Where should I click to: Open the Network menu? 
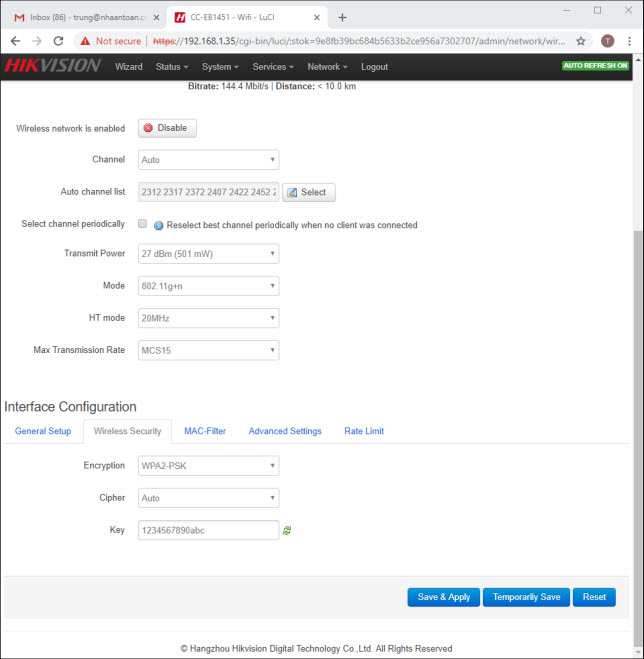(x=326, y=67)
